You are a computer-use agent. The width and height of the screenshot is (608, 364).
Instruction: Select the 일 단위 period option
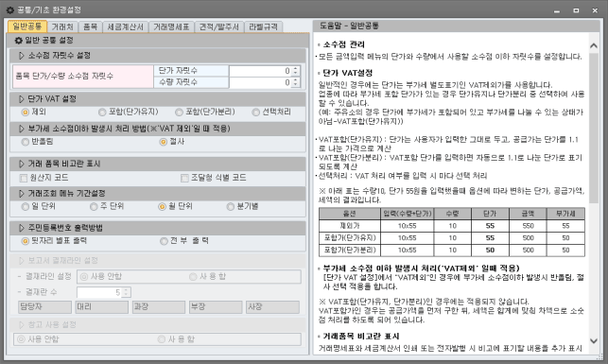26,207
